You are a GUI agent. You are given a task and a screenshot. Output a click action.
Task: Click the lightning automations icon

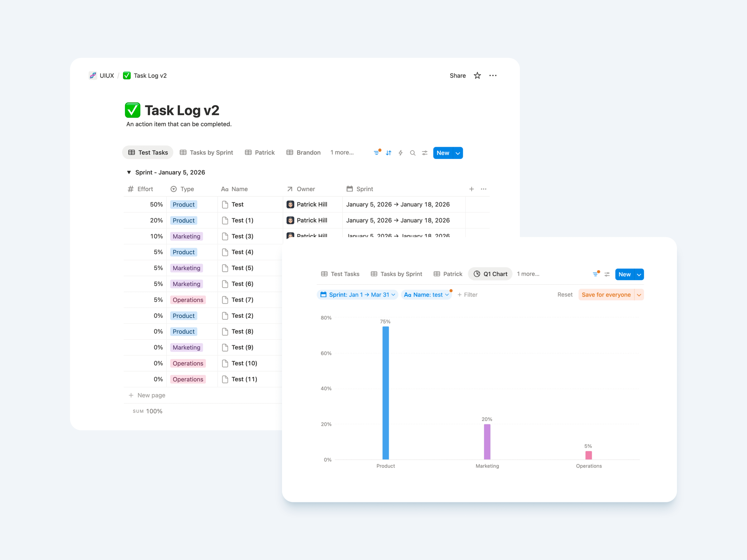click(401, 153)
